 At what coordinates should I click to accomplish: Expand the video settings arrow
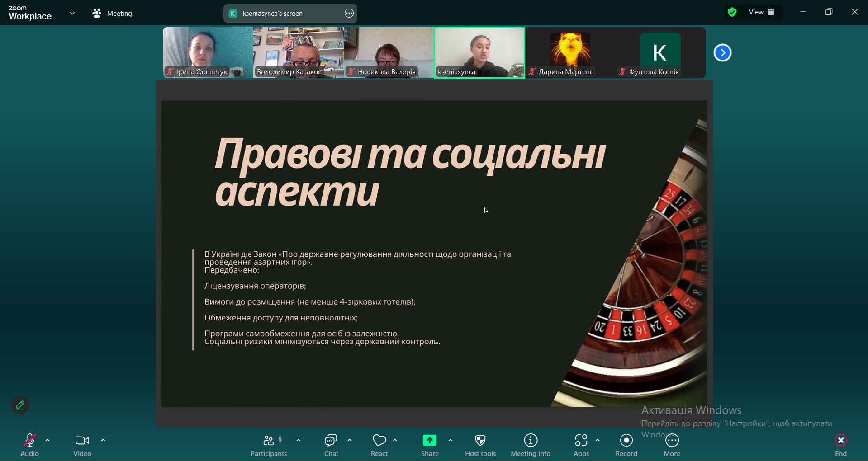103,441
